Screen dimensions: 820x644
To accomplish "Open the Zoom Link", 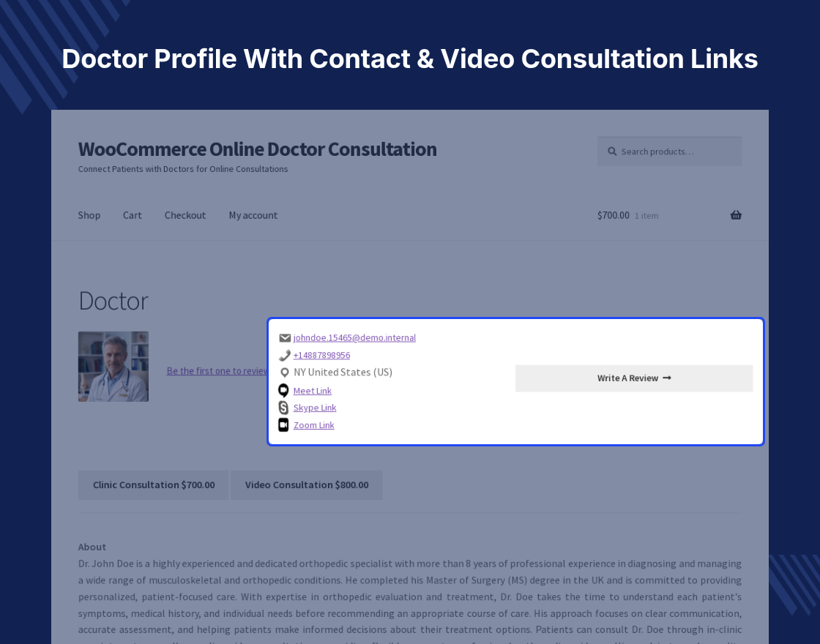I will click(x=314, y=425).
